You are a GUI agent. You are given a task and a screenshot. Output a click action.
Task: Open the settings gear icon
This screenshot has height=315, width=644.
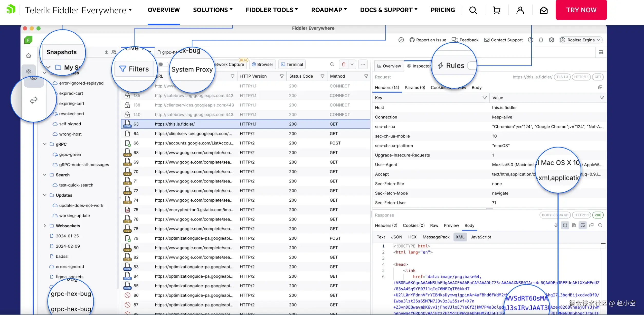(551, 40)
